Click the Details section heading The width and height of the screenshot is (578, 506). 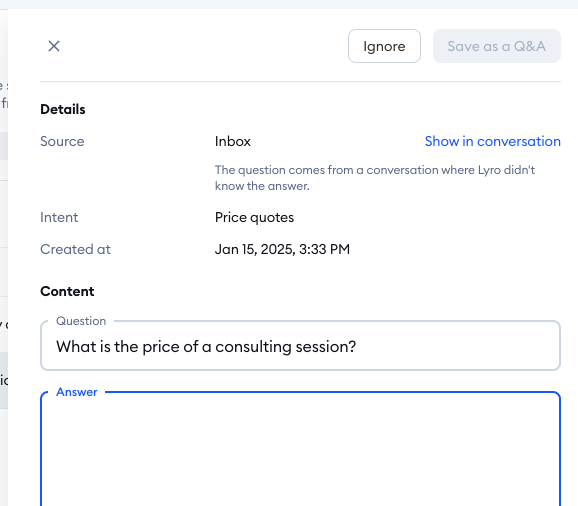click(x=63, y=109)
